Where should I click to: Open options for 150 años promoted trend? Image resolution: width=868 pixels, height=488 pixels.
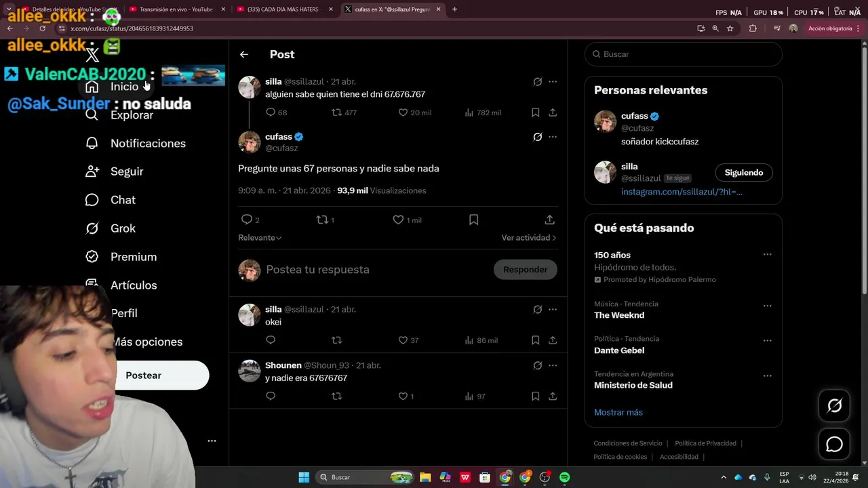[767, 255]
